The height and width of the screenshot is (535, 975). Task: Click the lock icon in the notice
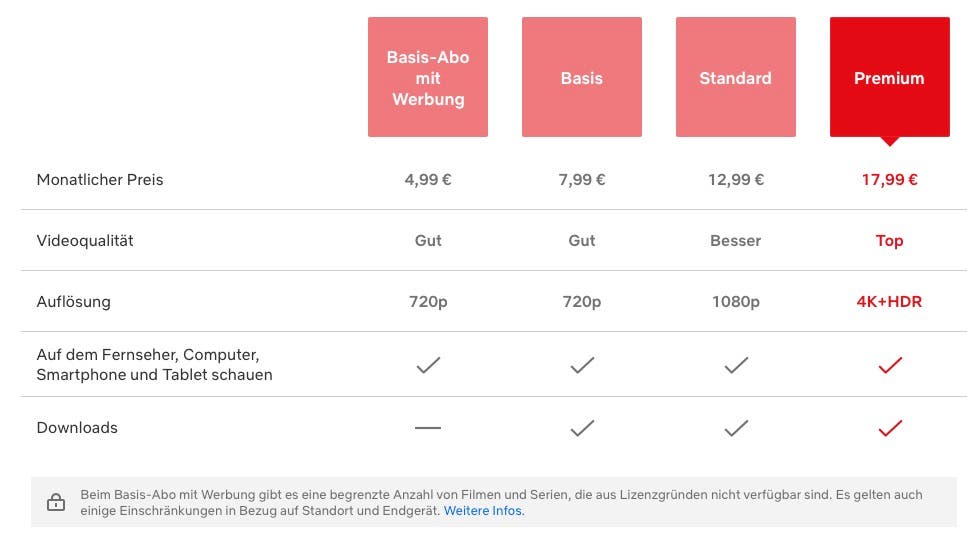[x=56, y=502]
